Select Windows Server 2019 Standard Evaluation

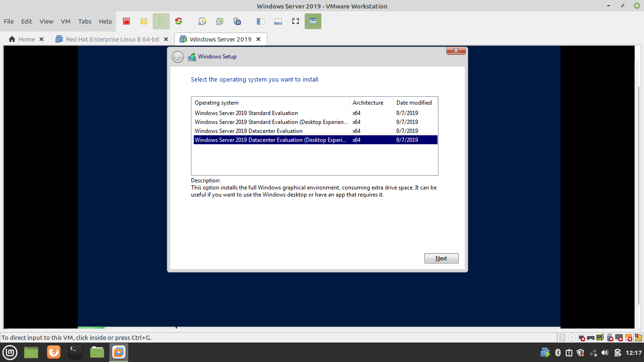point(315,113)
